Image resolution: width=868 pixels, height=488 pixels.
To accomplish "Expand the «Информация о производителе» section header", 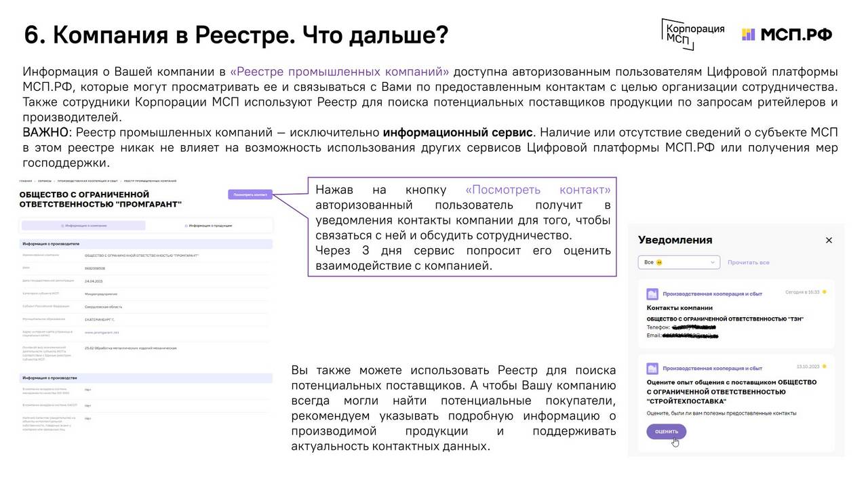I will [51, 243].
